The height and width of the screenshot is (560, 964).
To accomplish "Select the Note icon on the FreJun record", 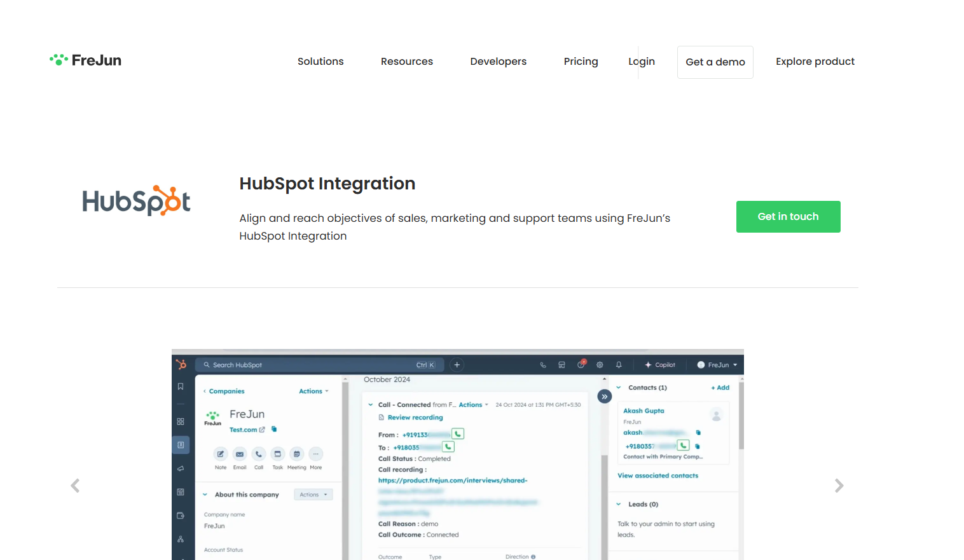I will [220, 455].
